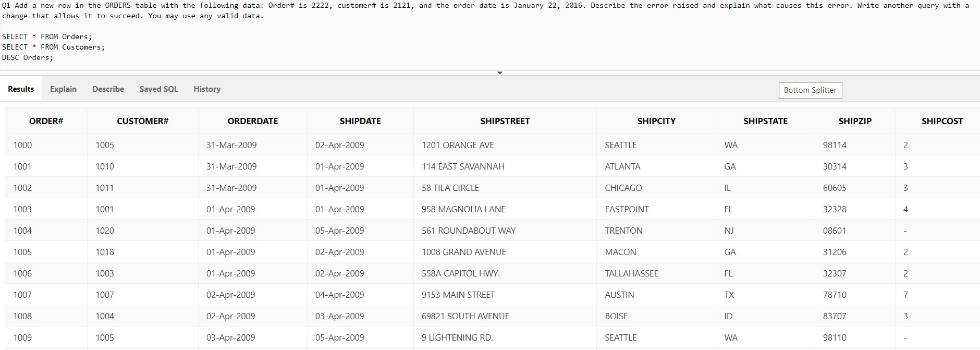Select the TRENTON ship city cell
The height and width of the screenshot is (350, 980).
pyautogui.click(x=624, y=230)
